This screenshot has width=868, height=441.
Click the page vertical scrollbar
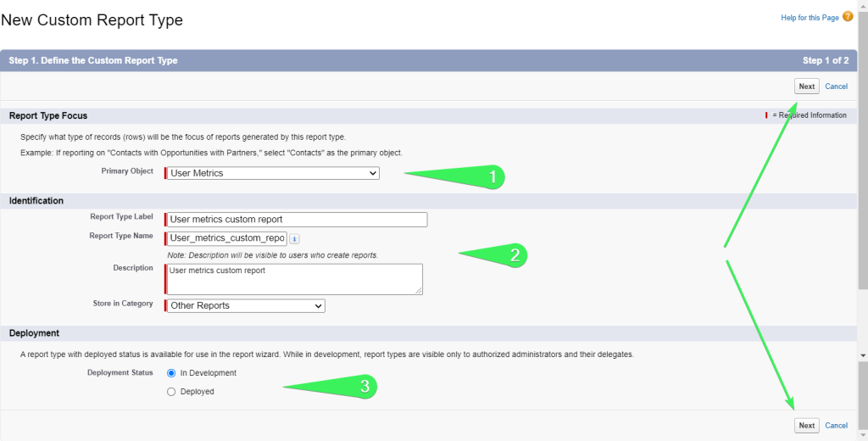(x=863, y=149)
